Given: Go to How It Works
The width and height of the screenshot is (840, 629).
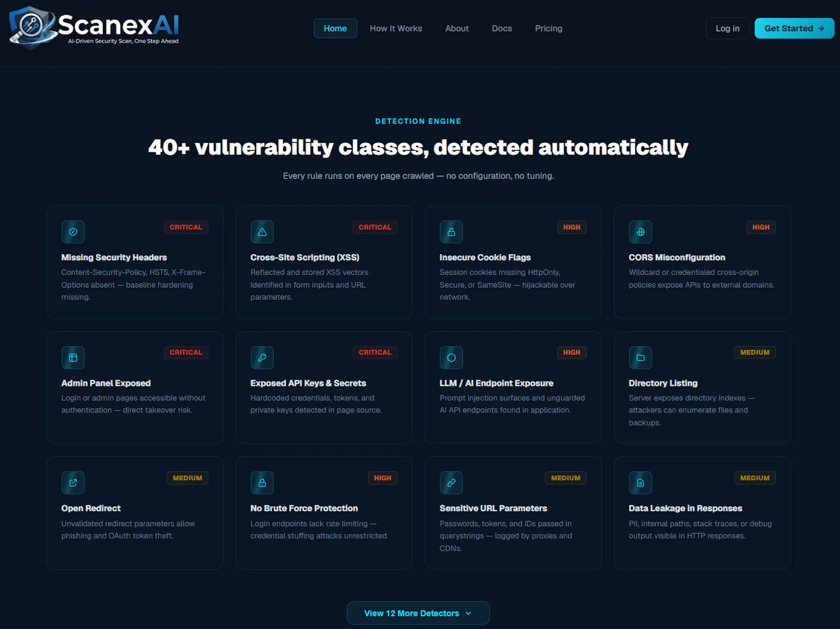Looking at the screenshot, I should pos(396,28).
